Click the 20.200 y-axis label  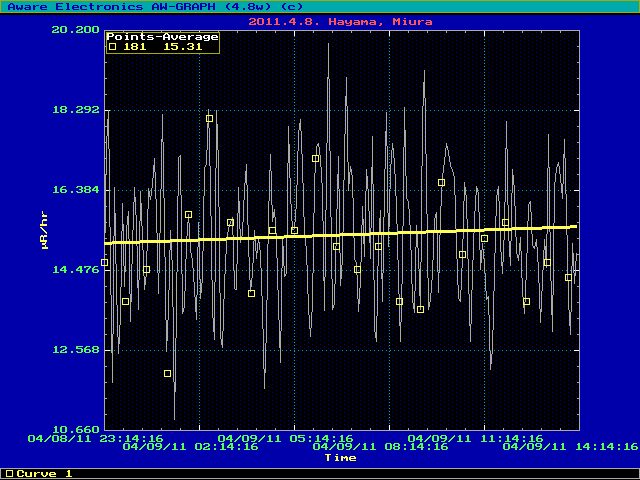tap(74, 29)
